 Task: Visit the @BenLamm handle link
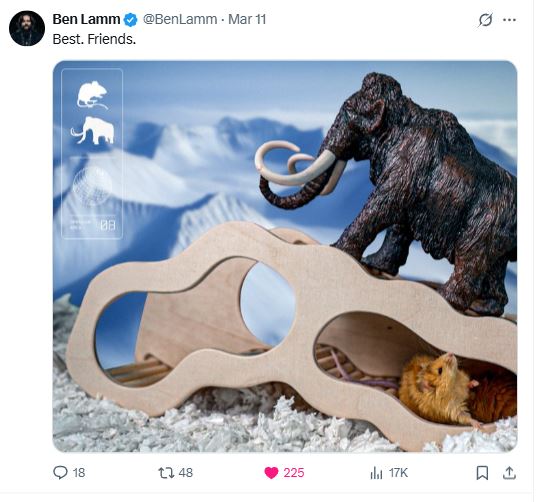[180, 19]
